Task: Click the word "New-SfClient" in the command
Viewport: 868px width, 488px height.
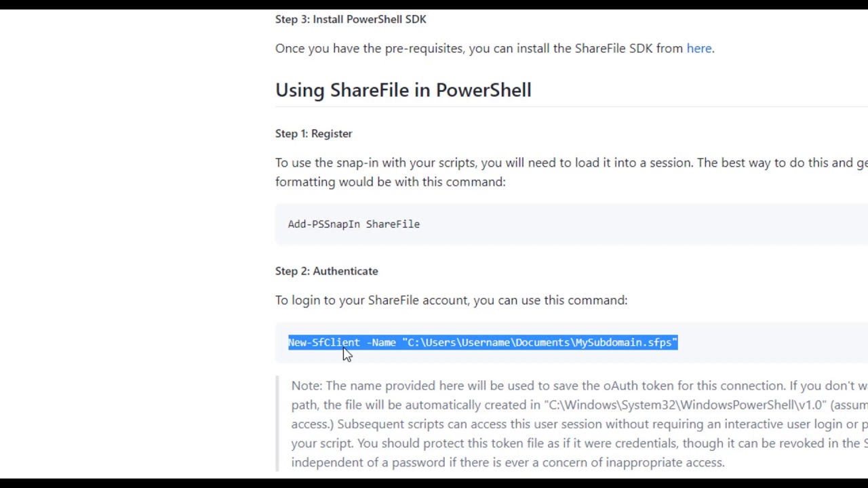Action: click(324, 342)
